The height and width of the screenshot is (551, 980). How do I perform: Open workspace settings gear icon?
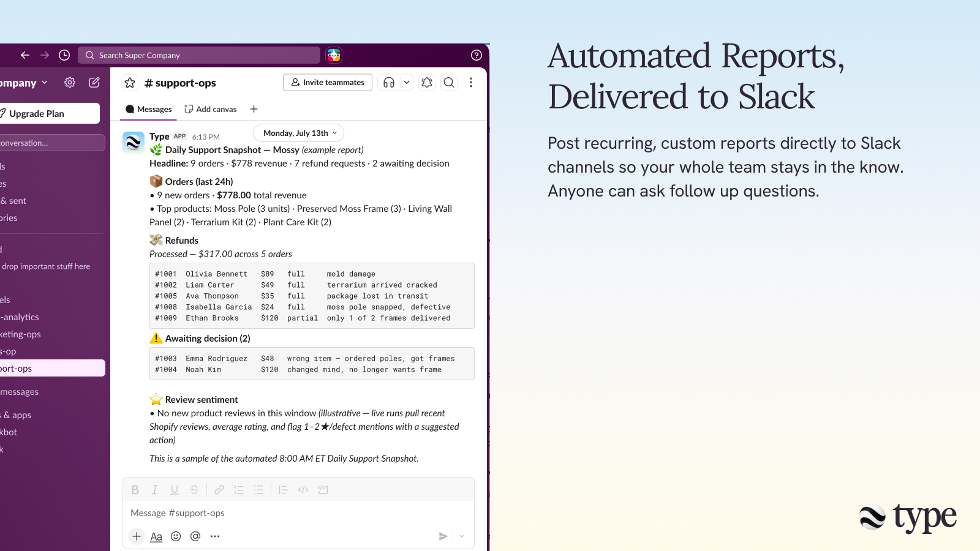tap(70, 83)
